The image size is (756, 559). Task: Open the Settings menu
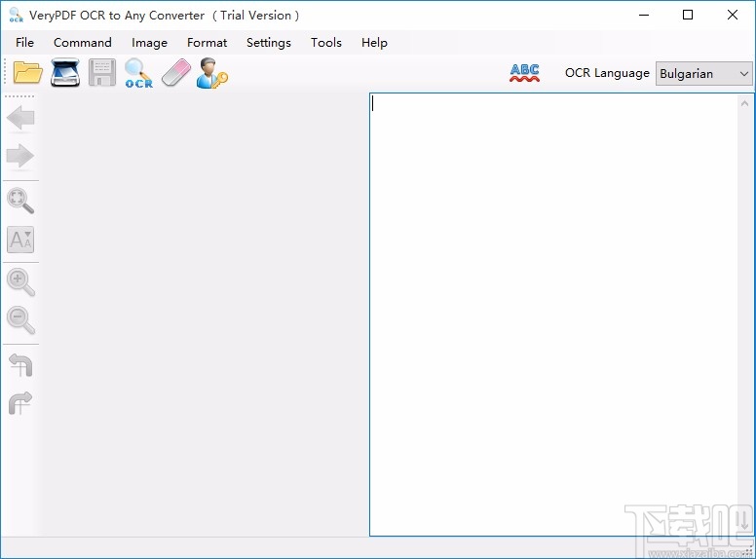pos(269,43)
